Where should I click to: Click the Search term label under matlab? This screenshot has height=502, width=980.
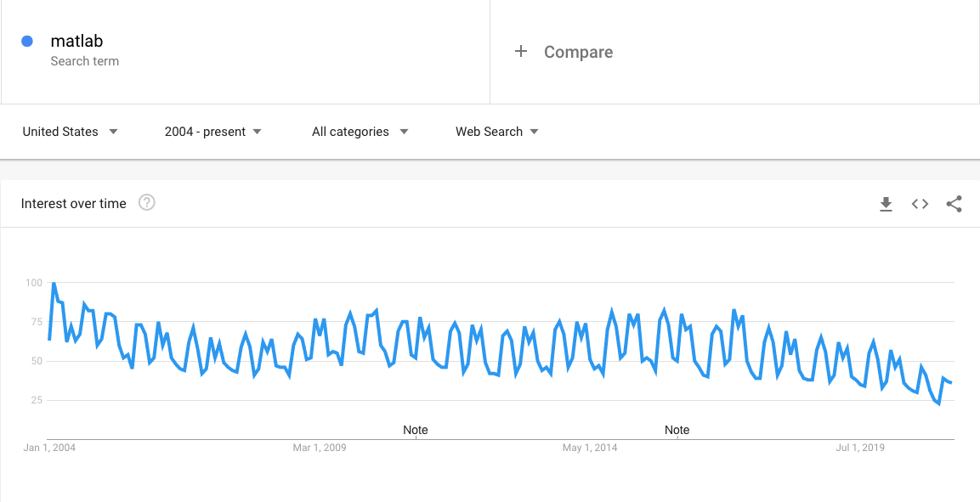84,61
